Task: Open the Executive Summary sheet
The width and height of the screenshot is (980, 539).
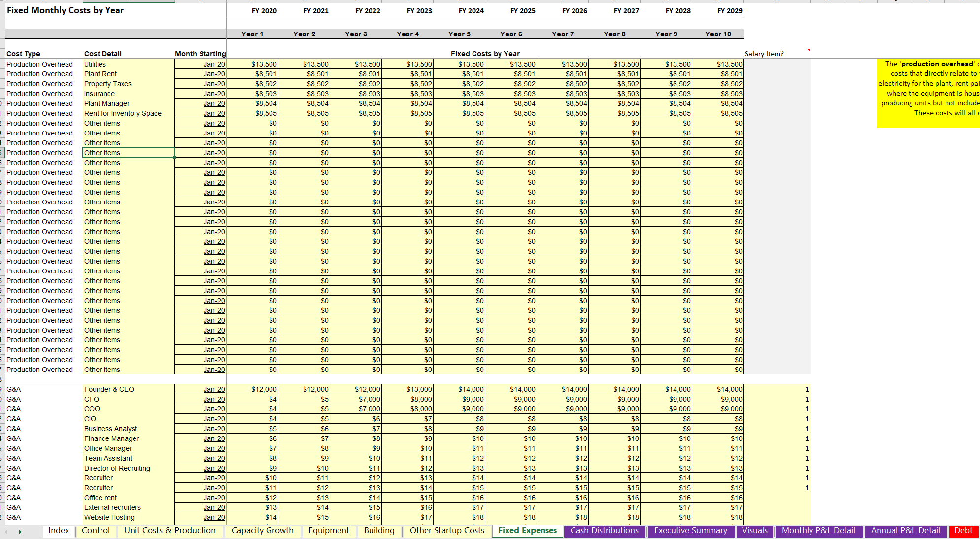Action: [691, 531]
